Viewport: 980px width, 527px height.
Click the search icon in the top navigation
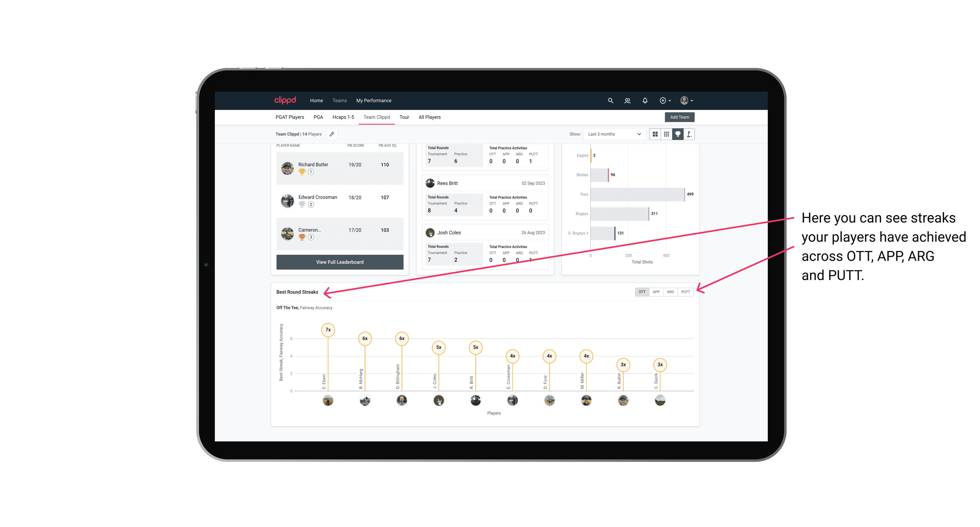(610, 101)
